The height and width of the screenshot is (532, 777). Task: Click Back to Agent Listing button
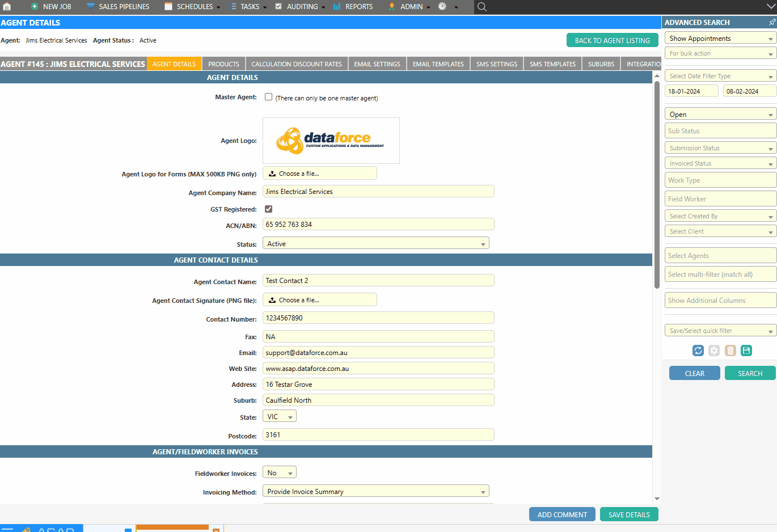pos(612,40)
